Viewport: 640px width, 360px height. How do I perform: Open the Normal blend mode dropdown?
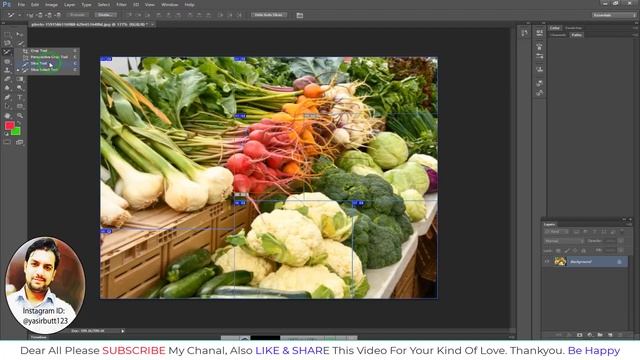564,241
